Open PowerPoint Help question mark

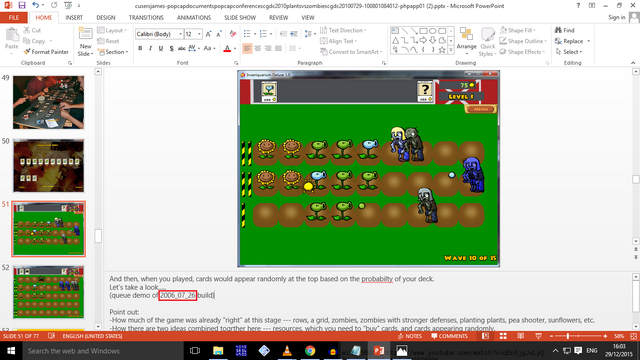point(578,6)
